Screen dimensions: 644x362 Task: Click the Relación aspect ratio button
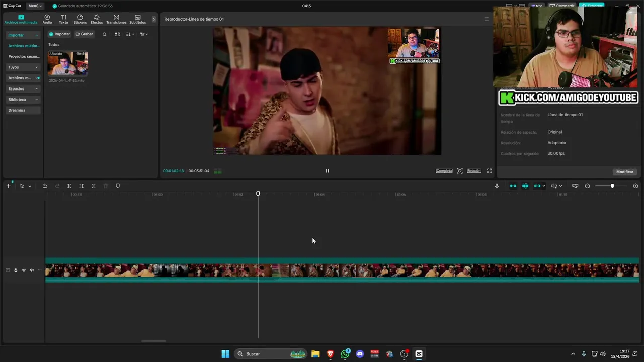tap(474, 171)
